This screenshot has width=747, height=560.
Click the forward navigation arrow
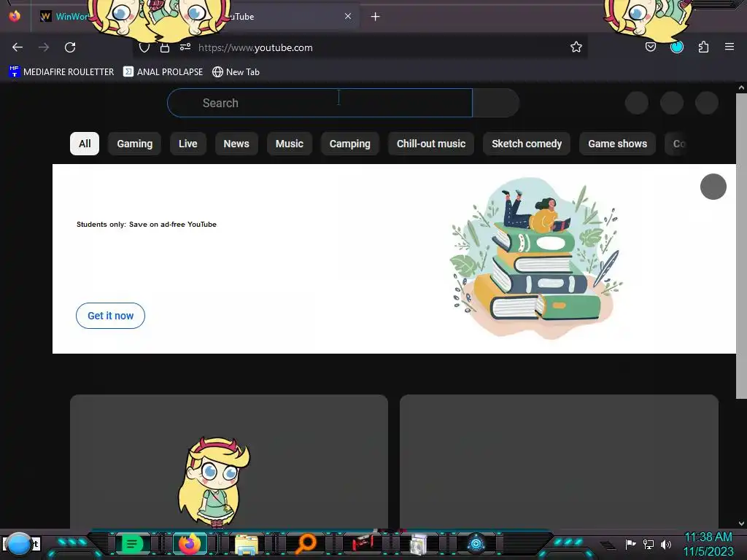pyautogui.click(x=44, y=47)
